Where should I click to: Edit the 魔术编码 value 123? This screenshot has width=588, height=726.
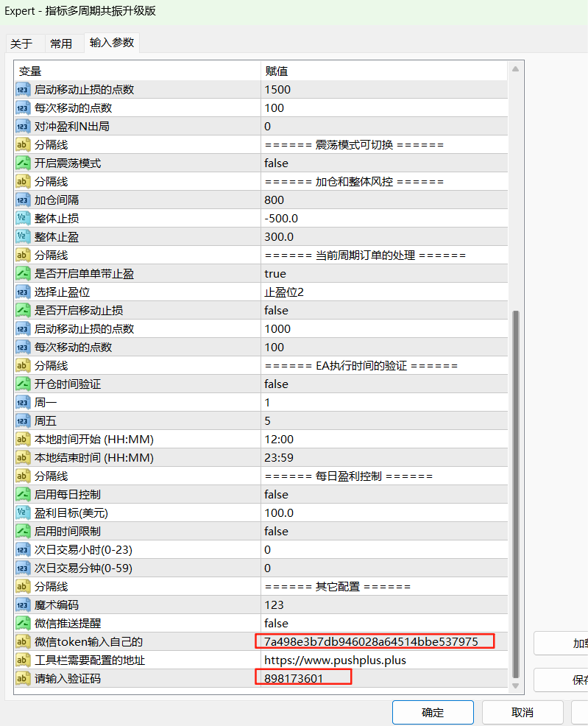pos(384,605)
